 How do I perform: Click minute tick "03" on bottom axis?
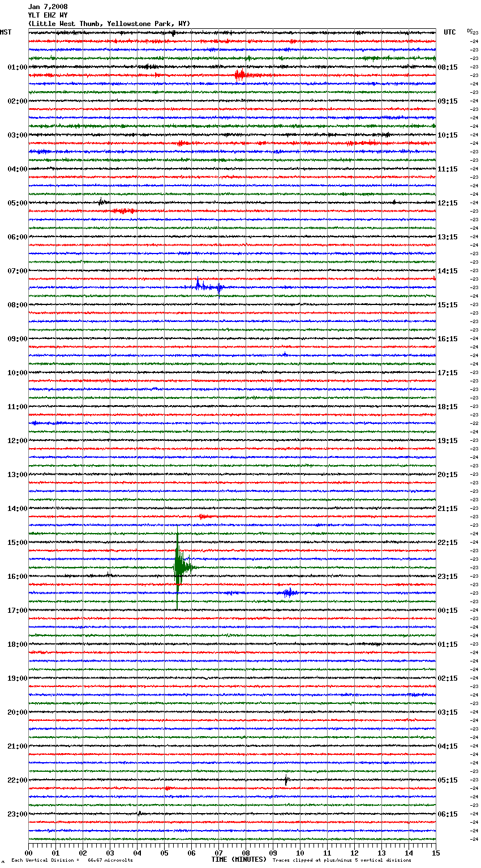tap(110, 853)
